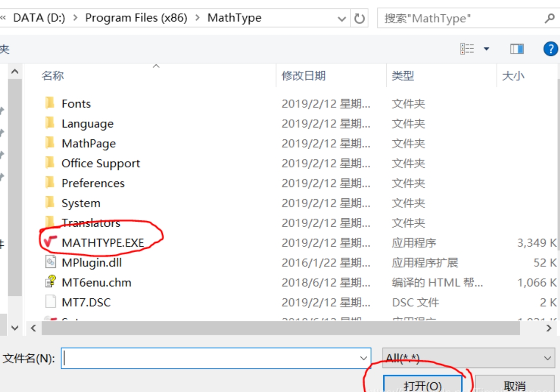This screenshot has width=560, height=392.
Task: Click the 1,066 K size of MT6enu.chm
Action: point(537,283)
